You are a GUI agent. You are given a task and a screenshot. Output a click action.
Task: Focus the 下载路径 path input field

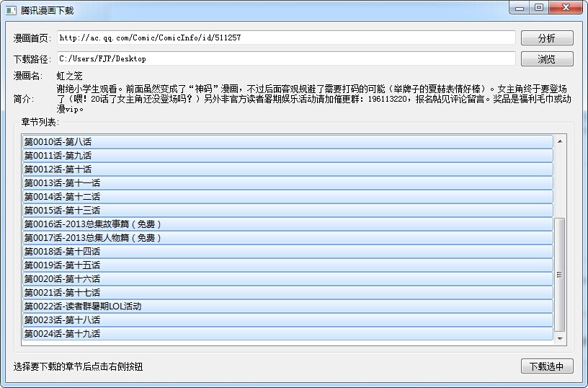[286, 58]
